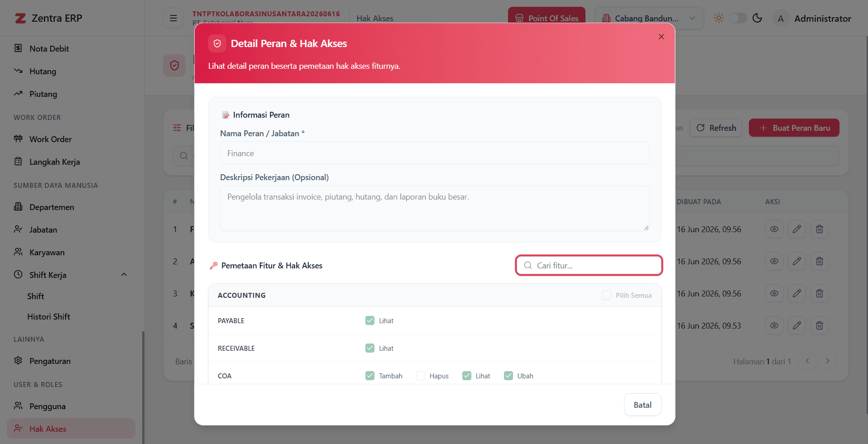Delete the row 1 role

pos(820,229)
